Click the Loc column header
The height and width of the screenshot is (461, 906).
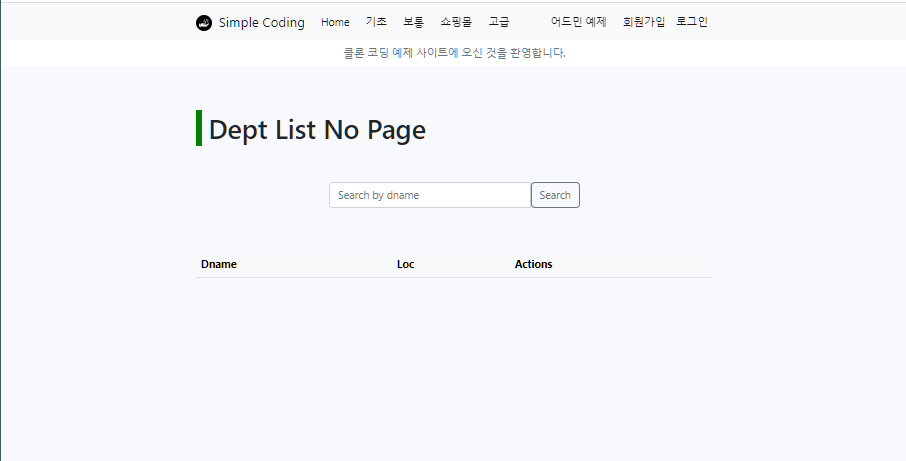(x=406, y=264)
